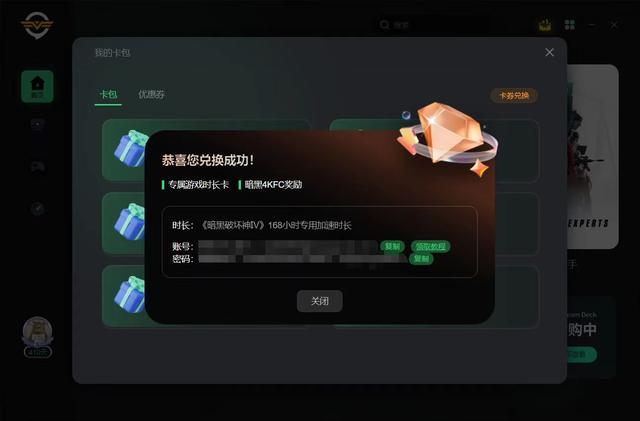Screen dimensions: 640x421
Task: Copy the password using the 复制 button
Action: [x=421, y=259]
